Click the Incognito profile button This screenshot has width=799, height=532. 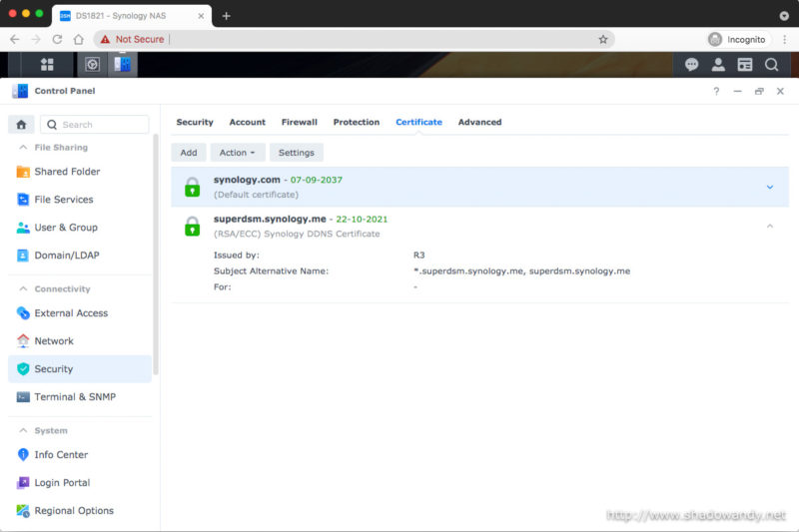click(738, 39)
